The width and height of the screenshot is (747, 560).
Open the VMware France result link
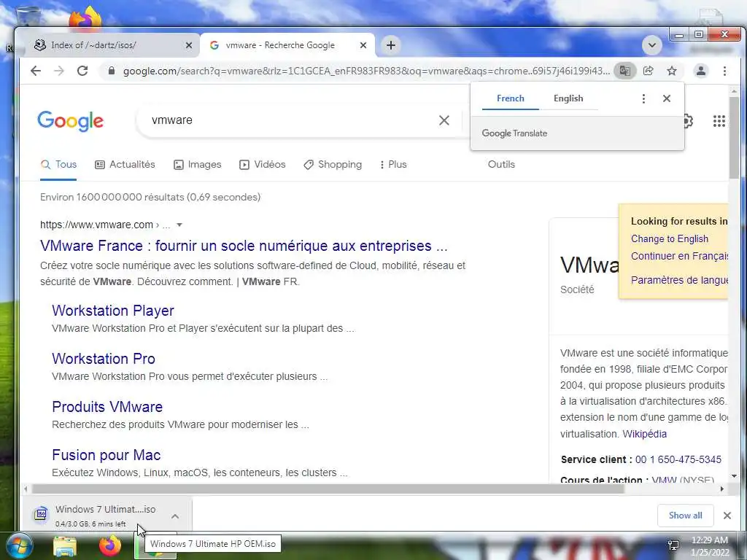(244, 246)
